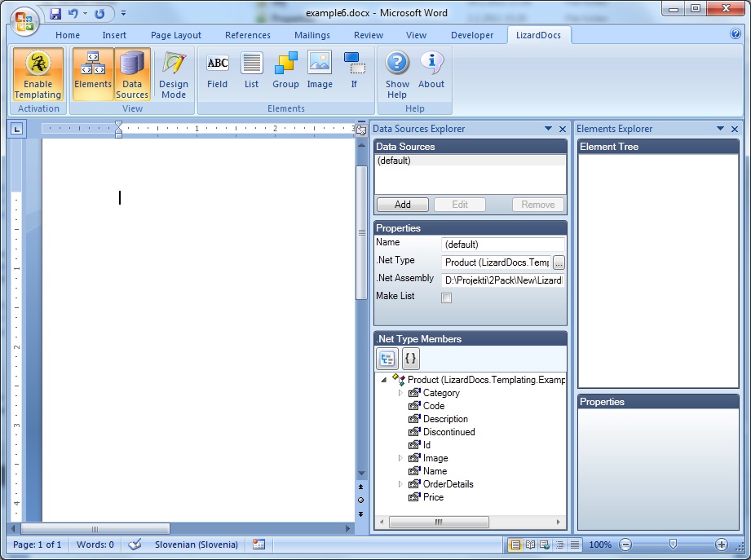
Task: Browse .Net Type with ellipsis button
Action: 559,262
